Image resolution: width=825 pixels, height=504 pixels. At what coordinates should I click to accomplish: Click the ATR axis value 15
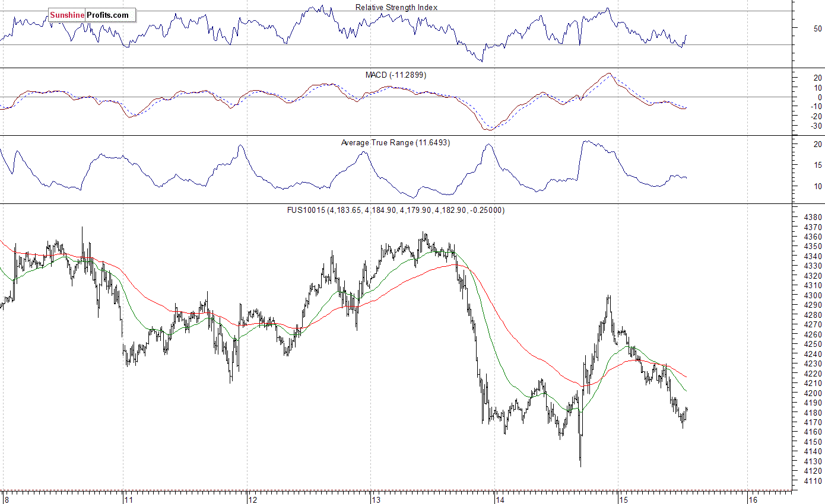(817, 165)
